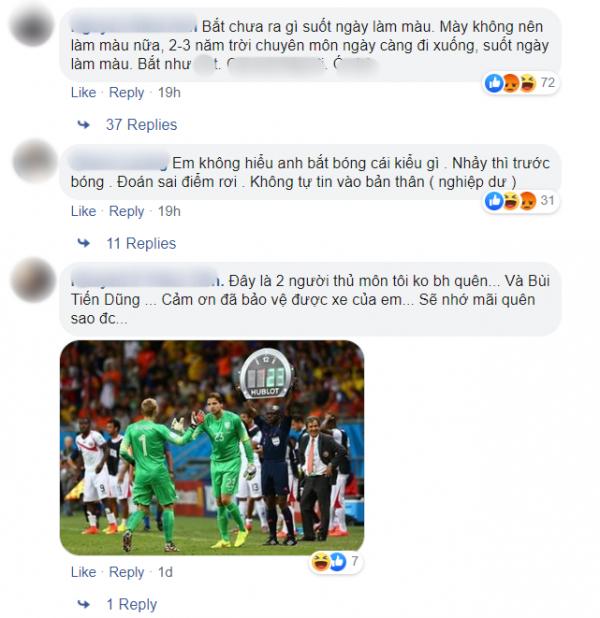600x618 pixels.
Task: Reply to the second comment
Action: click(127, 211)
